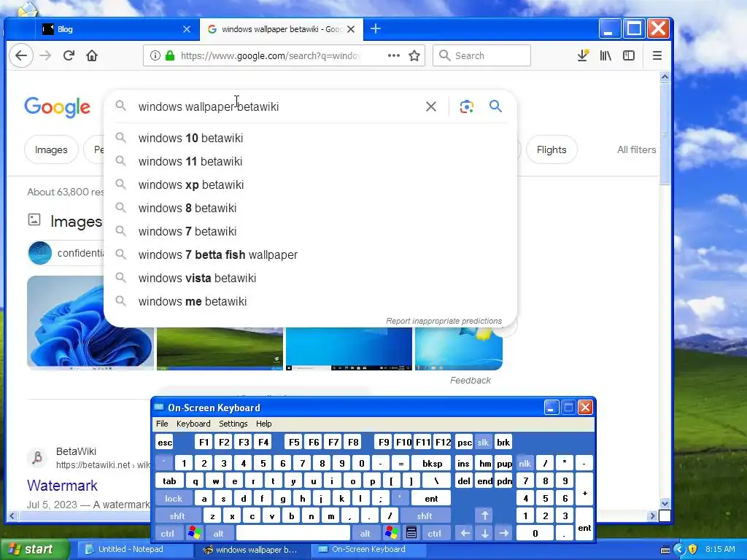Choose suggestion windows 11 betawiki
The image size is (747, 560).
point(309,161)
